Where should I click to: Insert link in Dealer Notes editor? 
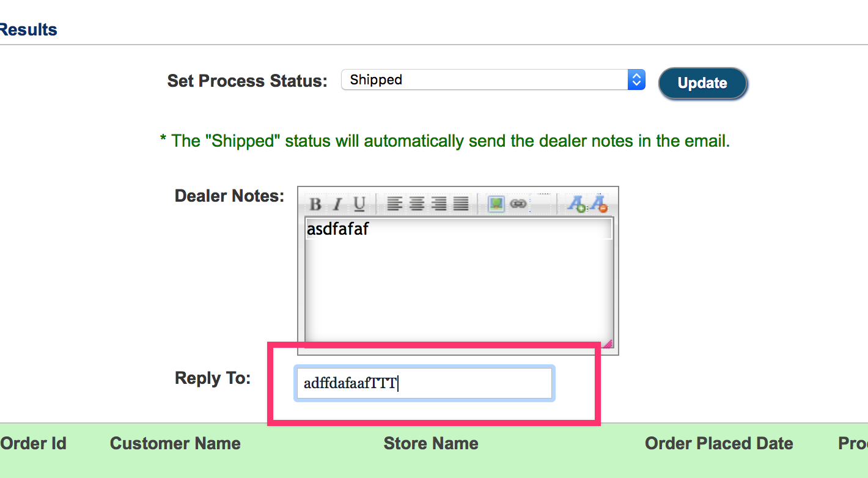pos(518,204)
